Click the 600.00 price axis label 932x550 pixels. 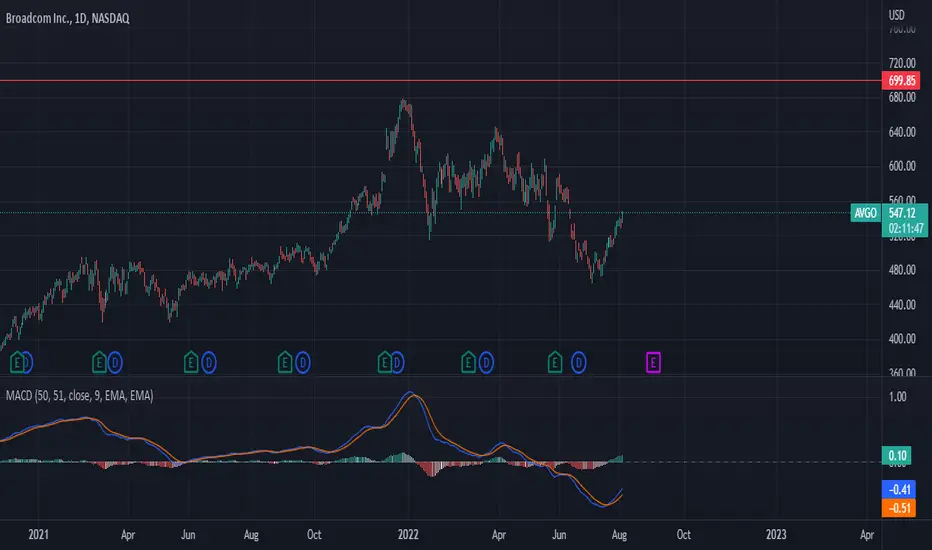(x=902, y=166)
